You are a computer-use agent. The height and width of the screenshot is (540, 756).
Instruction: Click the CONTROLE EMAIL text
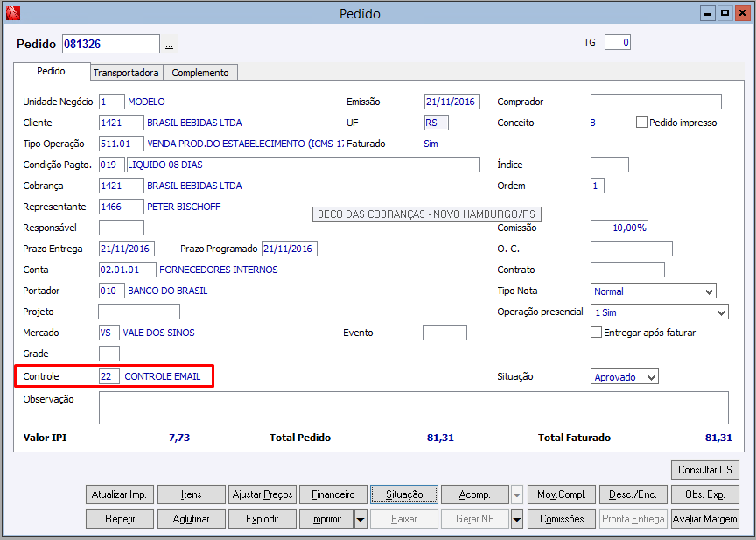[x=163, y=376]
